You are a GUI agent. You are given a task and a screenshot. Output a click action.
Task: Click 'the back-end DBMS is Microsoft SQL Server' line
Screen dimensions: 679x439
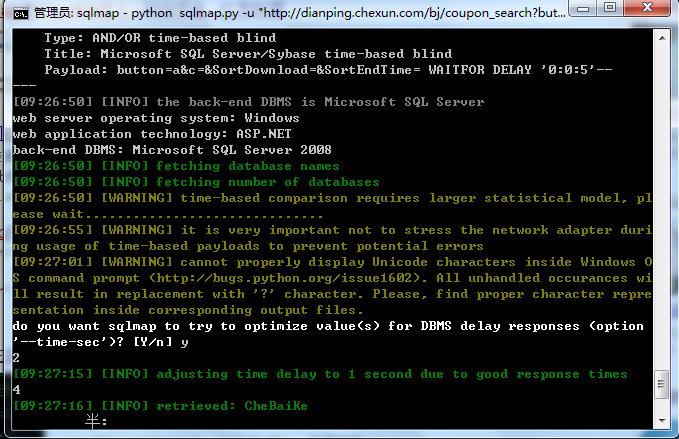(248, 102)
